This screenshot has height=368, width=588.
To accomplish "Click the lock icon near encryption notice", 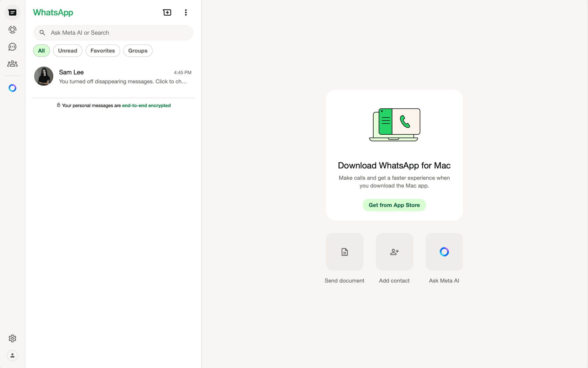I will pos(58,105).
